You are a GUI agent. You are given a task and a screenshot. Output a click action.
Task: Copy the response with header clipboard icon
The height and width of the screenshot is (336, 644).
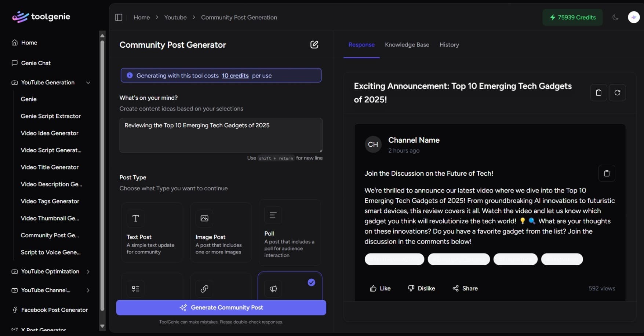pos(598,92)
